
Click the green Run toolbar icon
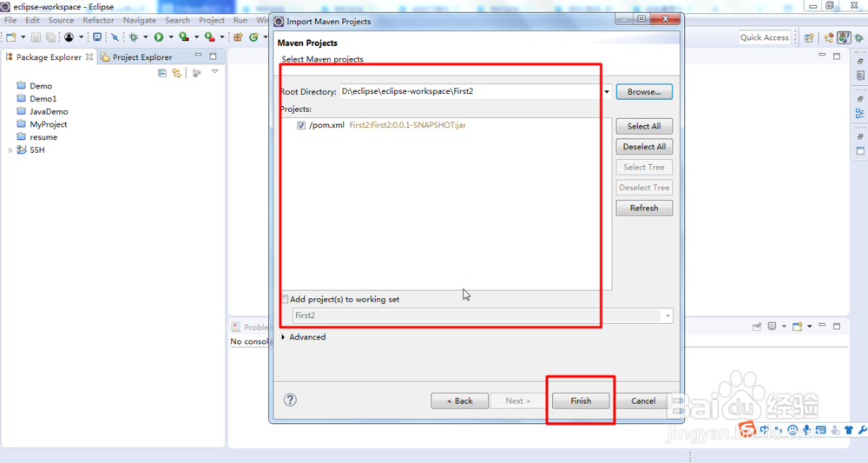[x=159, y=37]
